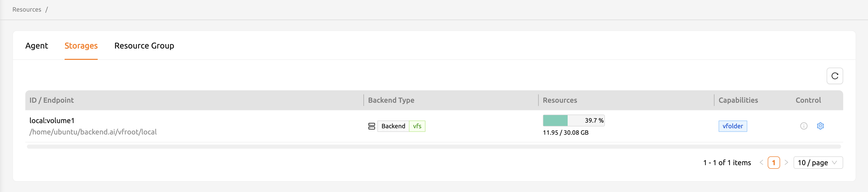Click the vfs backend type tag
The height and width of the screenshot is (192, 868).
(417, 126)
